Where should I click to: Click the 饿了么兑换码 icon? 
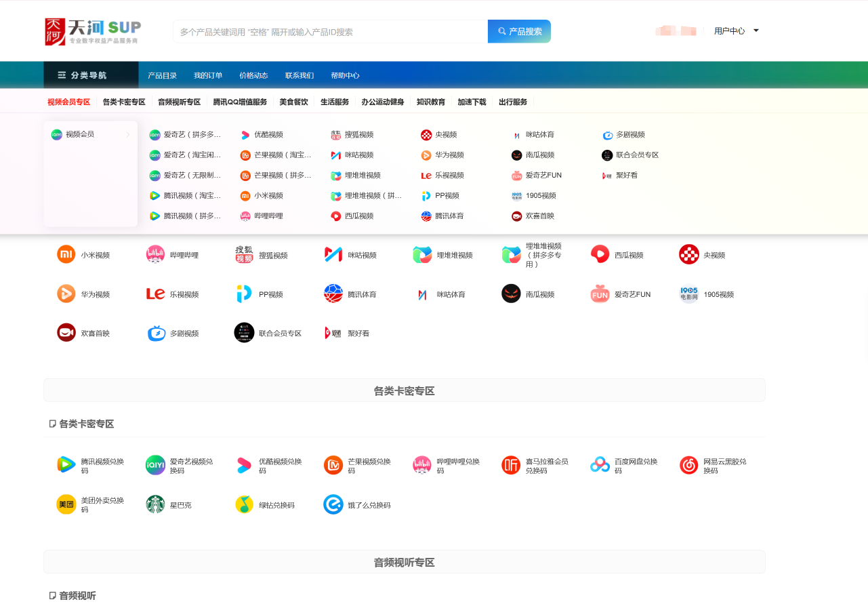coord(333,504)
